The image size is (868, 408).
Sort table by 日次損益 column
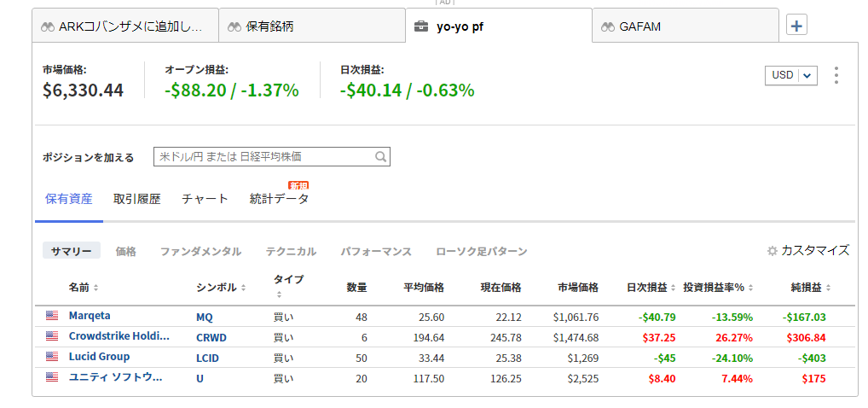[651, 288]
